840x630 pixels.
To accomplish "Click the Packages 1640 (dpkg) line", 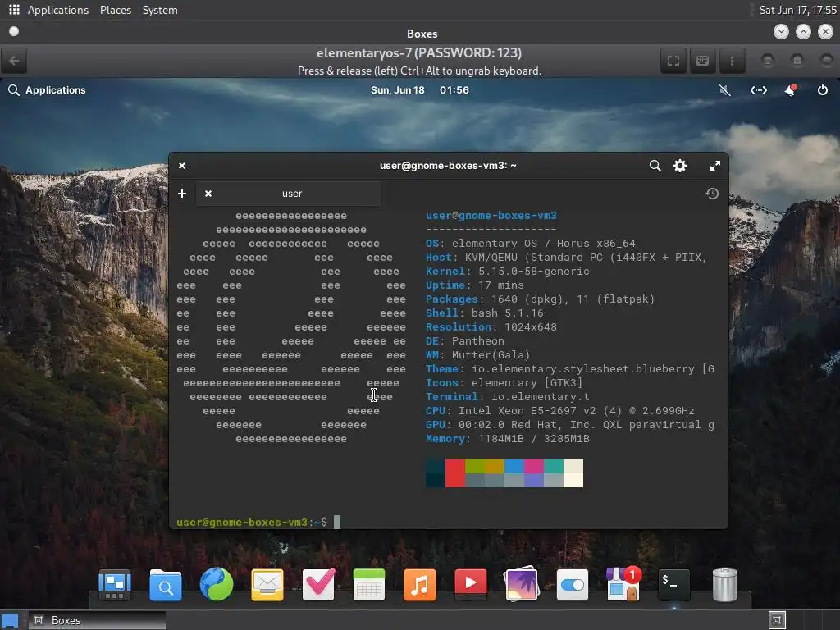I will point(540,299).
